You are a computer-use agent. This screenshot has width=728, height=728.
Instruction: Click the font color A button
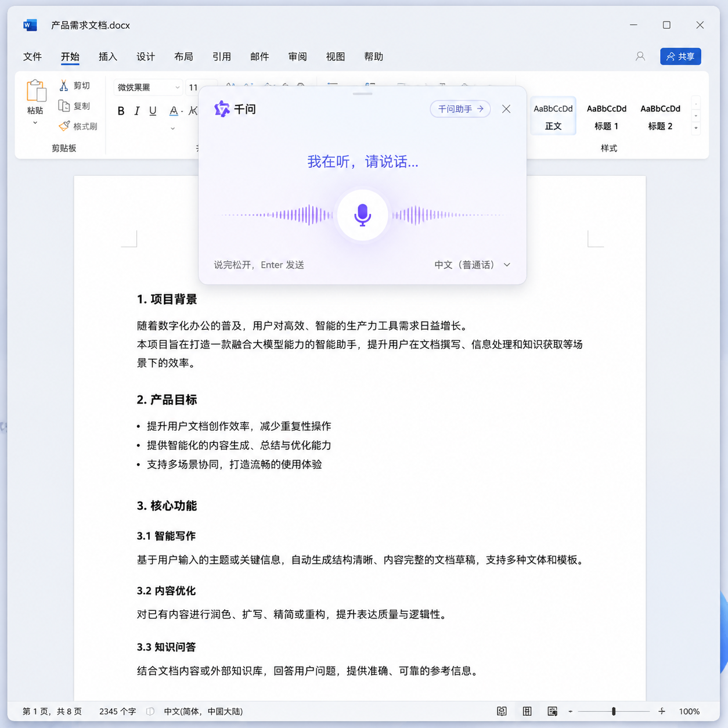tap(174, 111)
